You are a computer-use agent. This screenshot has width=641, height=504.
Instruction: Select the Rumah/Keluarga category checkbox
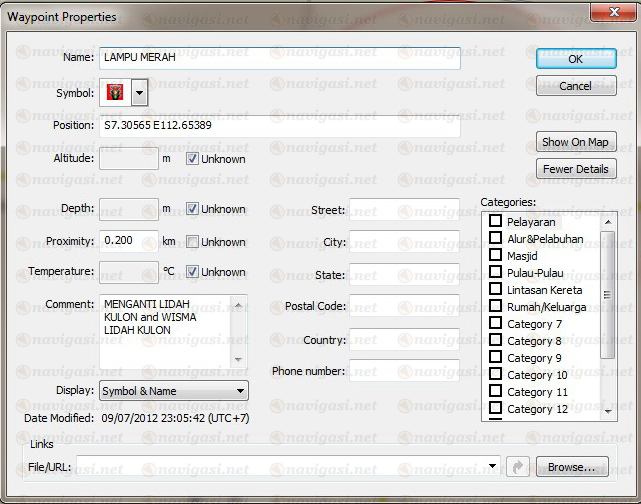pos(495,307)
